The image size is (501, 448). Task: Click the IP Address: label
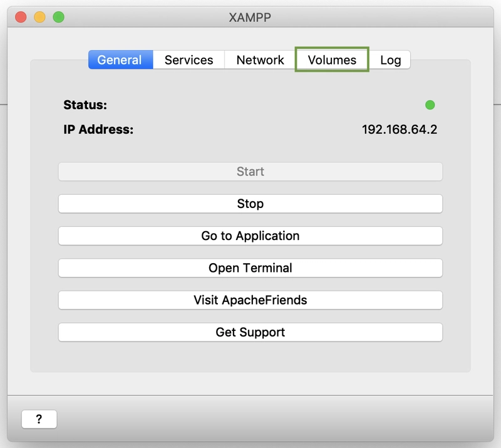[x=98, y=130]
